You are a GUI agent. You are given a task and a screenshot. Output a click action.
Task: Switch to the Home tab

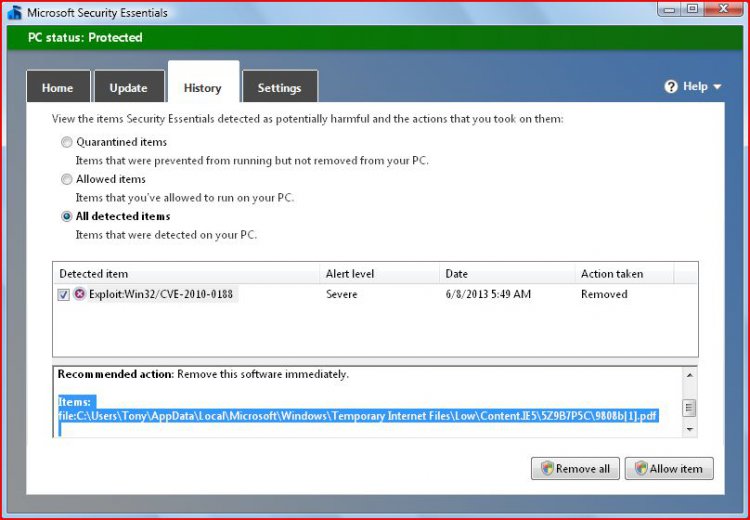coord(58,87)
